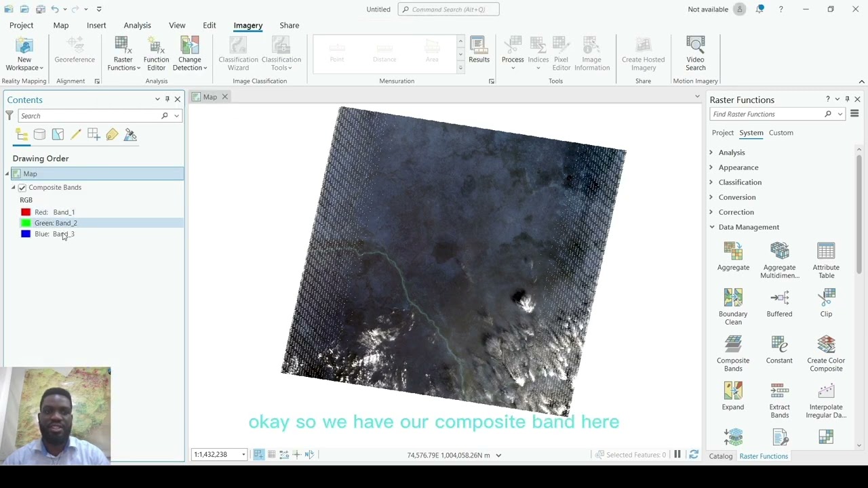Switch to the Analysis ribbon tab
This screenshot has width=868, height=488.
click(137, 25)
